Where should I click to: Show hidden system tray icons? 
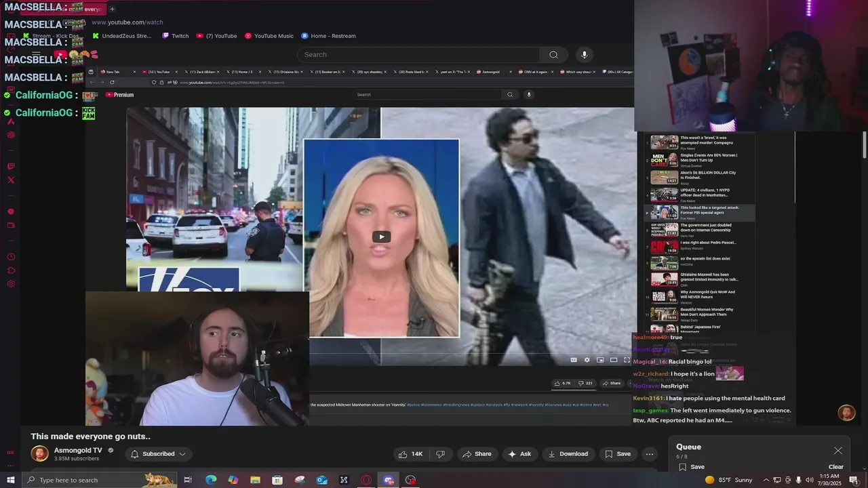coord(766,480)
